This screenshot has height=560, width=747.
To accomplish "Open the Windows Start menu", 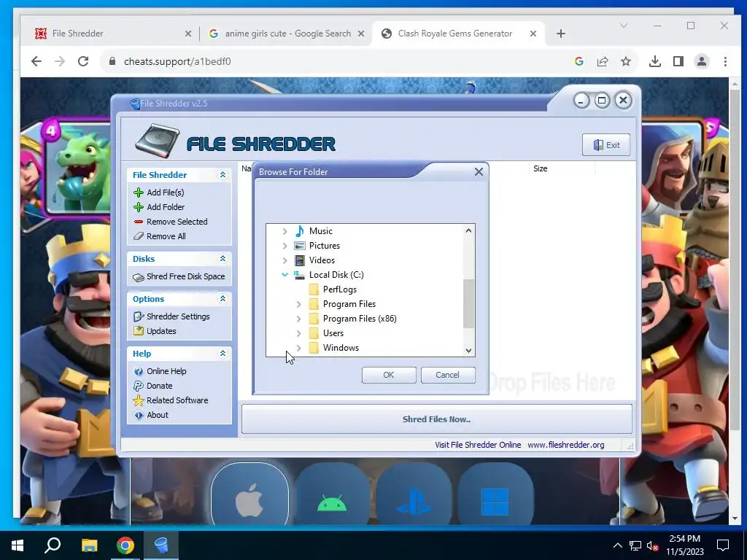I will pyautogui.click(x=18, y=545).
